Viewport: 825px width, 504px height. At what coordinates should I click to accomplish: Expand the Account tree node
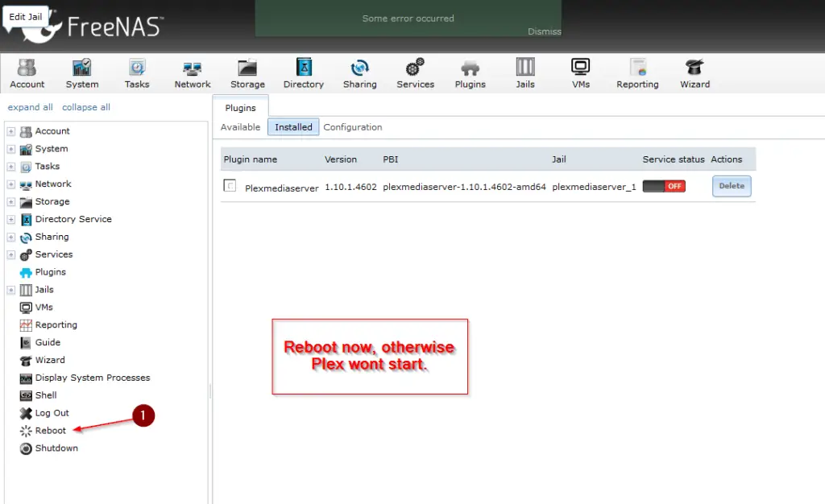pyautogui.click(x=11, y=131)
